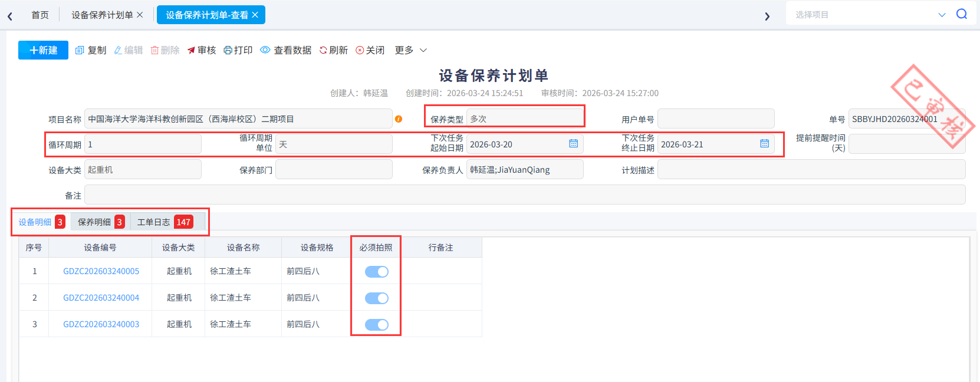This screenshot has height=382, width=980.
Task: Click 起重机 cell in row 1
Action: (x=179, y=271)
